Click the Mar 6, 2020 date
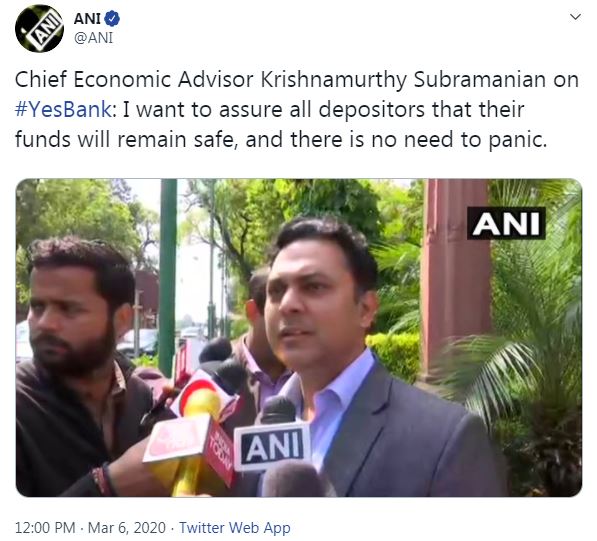 [x=127, y=528]
